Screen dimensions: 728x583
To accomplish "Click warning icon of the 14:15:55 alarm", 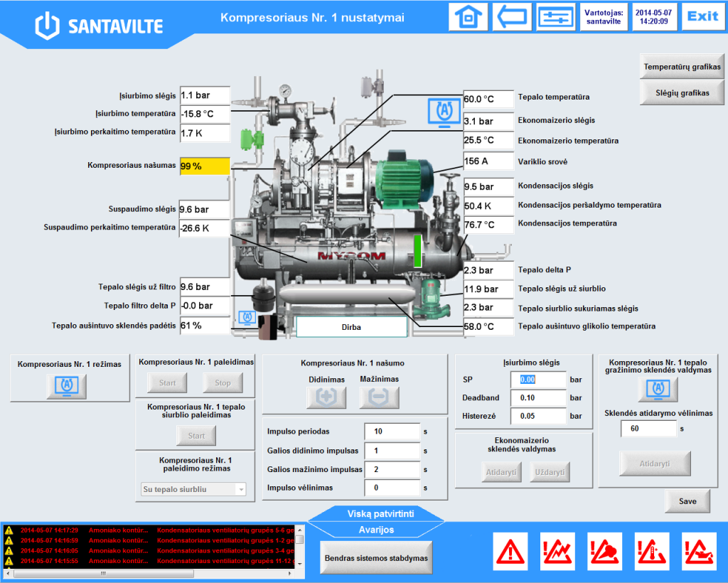I will pyautogui.click(x=9, y=561).
